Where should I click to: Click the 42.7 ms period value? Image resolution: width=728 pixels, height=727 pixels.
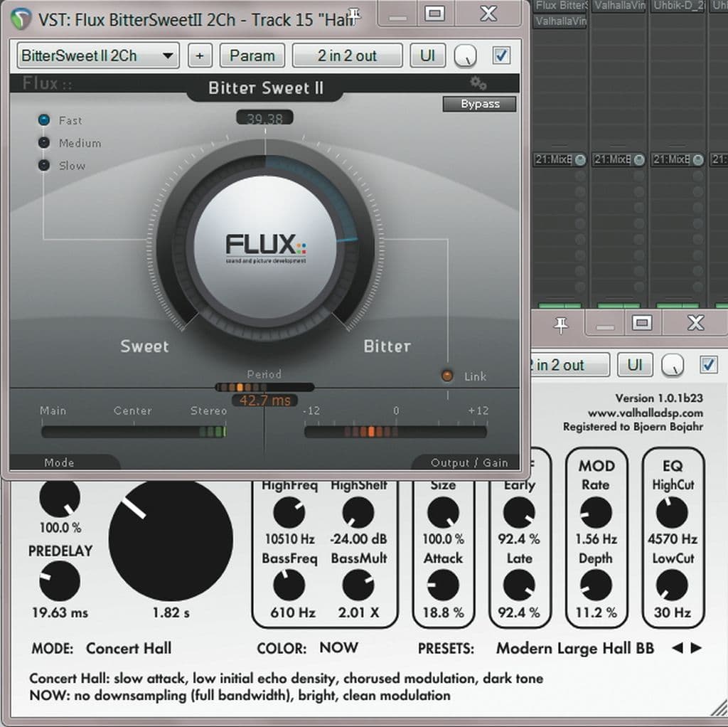(x=264, y=400)
